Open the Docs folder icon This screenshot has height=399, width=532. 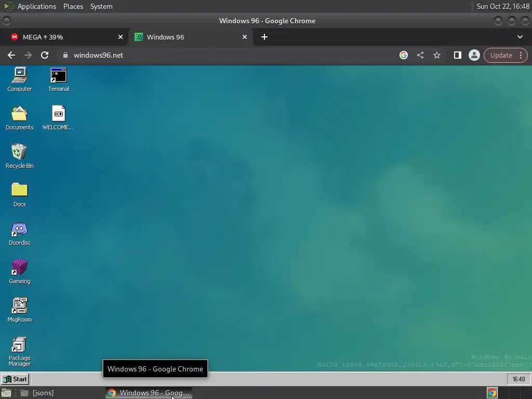[x=20, y=195]
